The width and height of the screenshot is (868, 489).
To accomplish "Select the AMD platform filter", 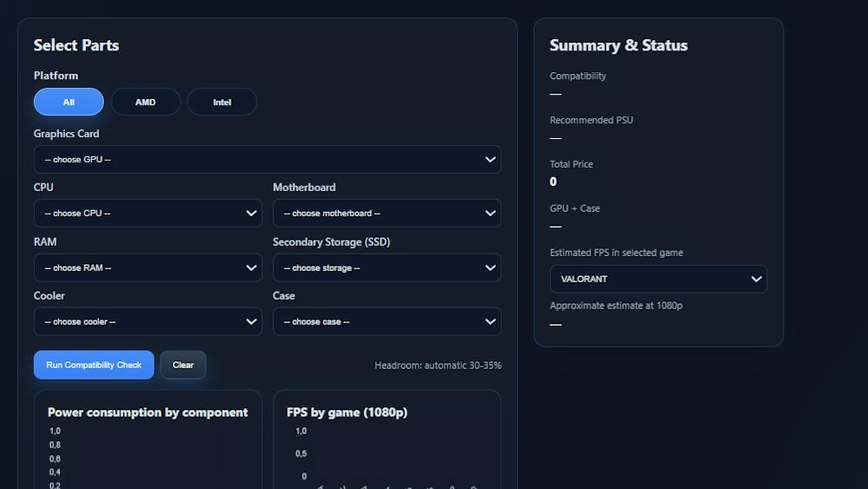I will [x=146, y=102].
